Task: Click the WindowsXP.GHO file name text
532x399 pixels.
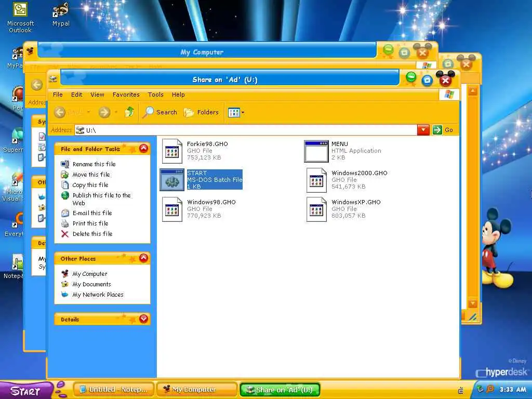Action: point(356,202)
